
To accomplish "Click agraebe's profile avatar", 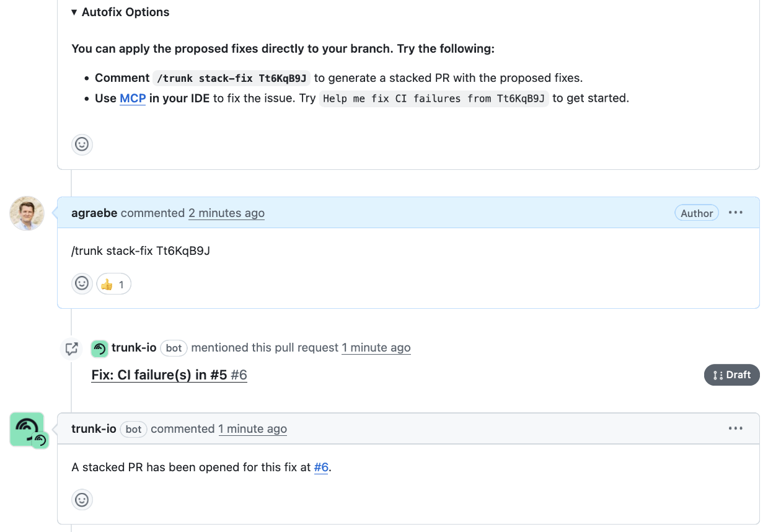I will (x=27, y=213).
